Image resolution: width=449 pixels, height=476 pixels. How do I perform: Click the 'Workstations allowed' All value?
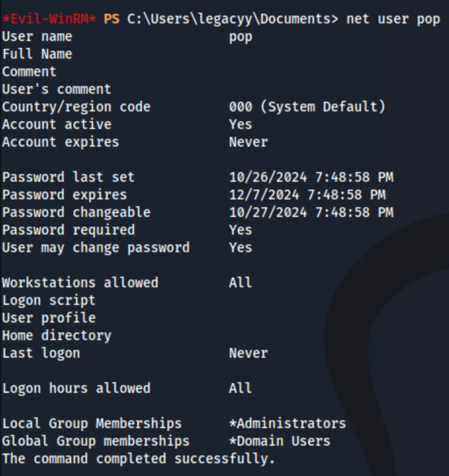pos(240,283)
